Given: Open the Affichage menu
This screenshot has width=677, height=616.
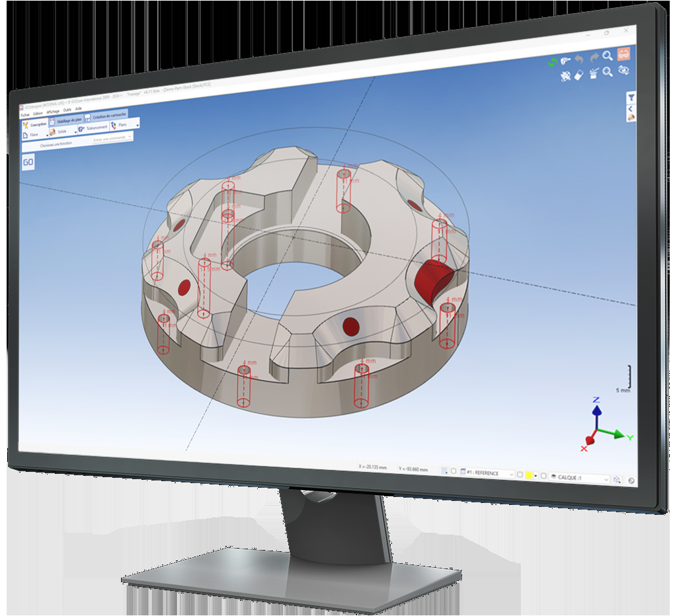Looking at the screenshot, I should pos(52,111).
